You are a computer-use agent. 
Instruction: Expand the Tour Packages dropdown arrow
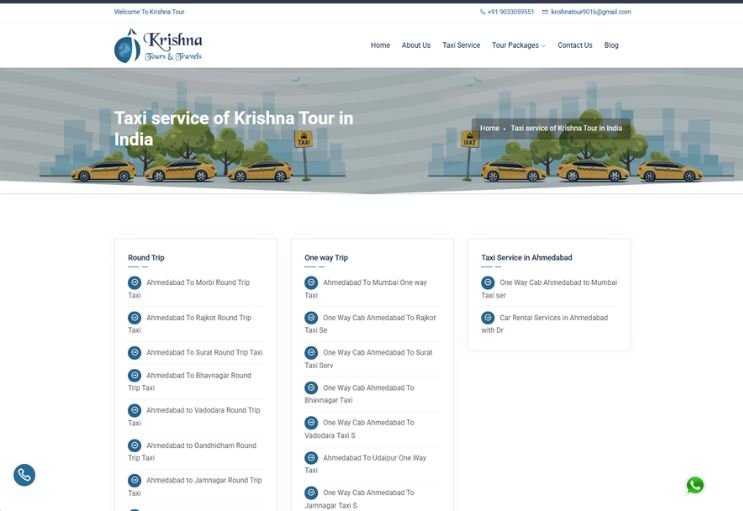pos(544,46)
